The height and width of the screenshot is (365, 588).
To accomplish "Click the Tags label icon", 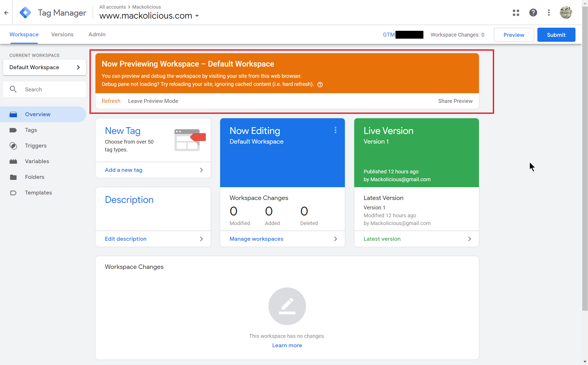I will 13,130.
